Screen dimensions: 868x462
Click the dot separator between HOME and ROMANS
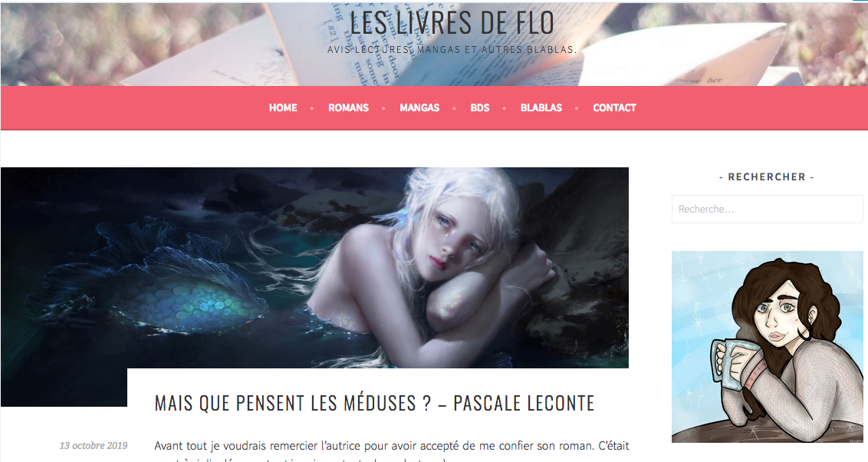312,108
